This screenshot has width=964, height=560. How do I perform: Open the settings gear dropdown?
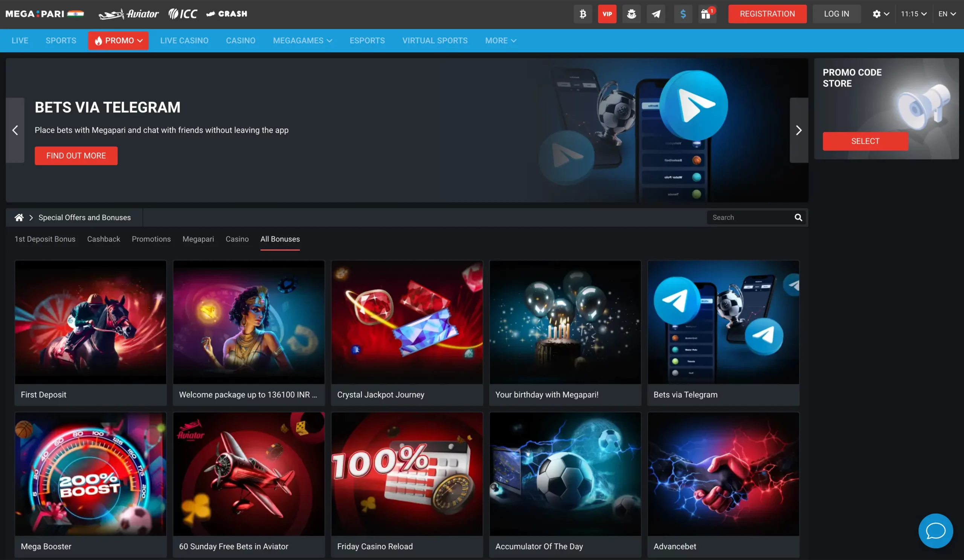pyautogui.click(x=881, y=14)
